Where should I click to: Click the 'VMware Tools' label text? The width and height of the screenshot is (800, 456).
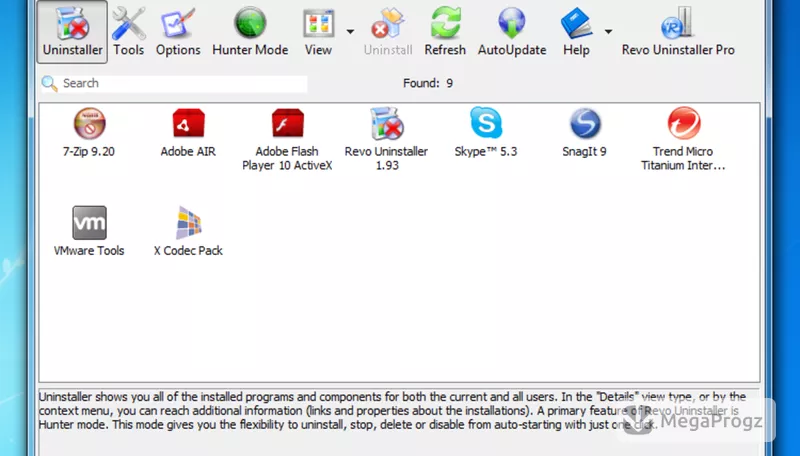coord(89,250)
